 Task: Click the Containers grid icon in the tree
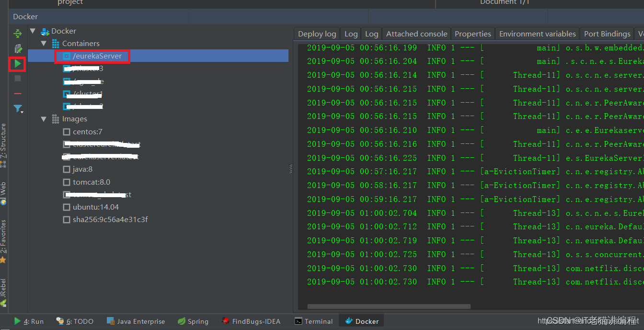(x=56, y=44)
